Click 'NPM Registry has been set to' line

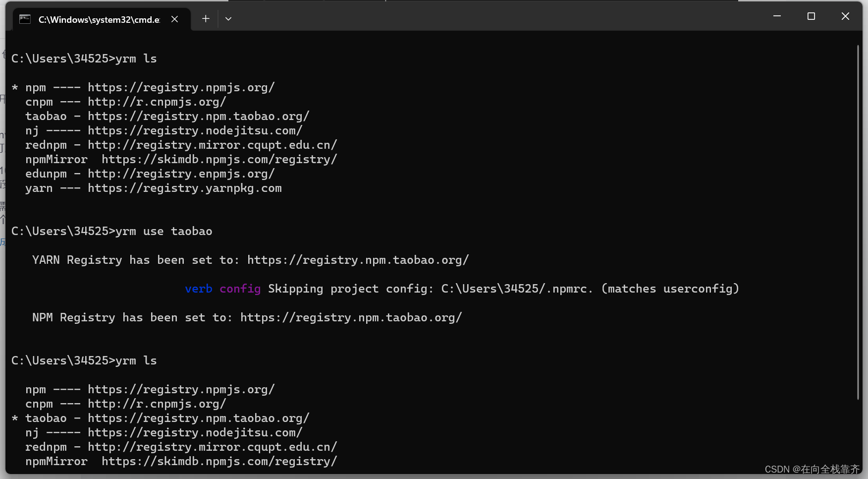pyautogui.click(x=247, y=318)
